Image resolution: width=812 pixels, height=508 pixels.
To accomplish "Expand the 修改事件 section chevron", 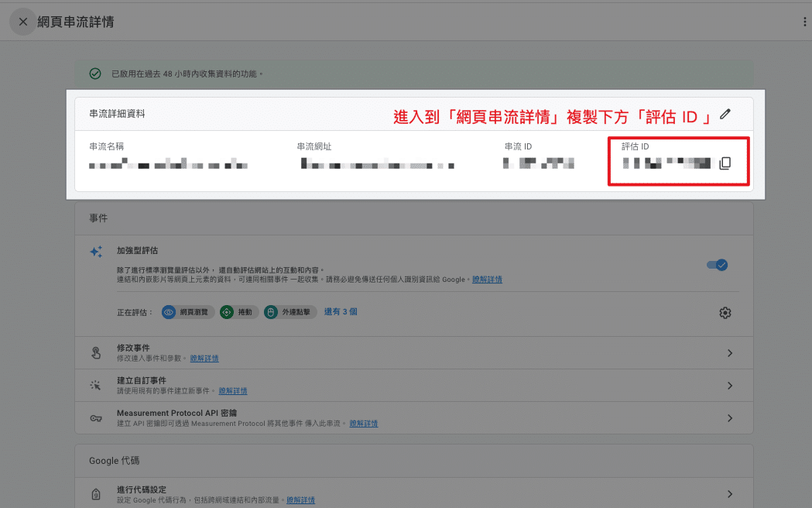I will click(729, 352).
